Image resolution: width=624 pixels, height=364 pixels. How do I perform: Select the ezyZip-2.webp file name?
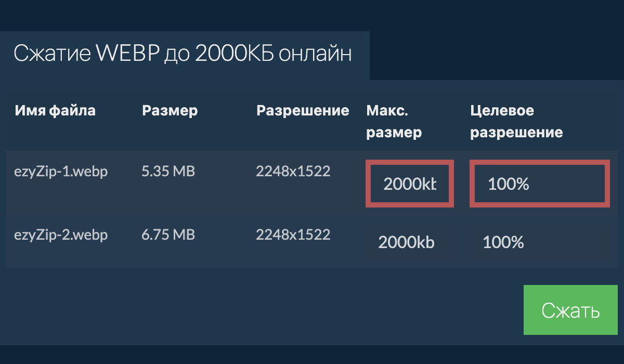pos(61,235)
